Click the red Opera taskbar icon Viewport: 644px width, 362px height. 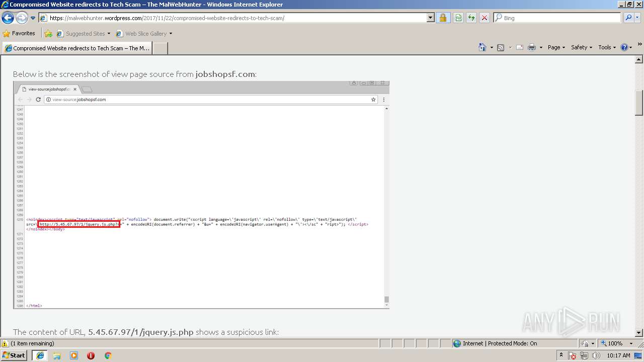[91, 355]
